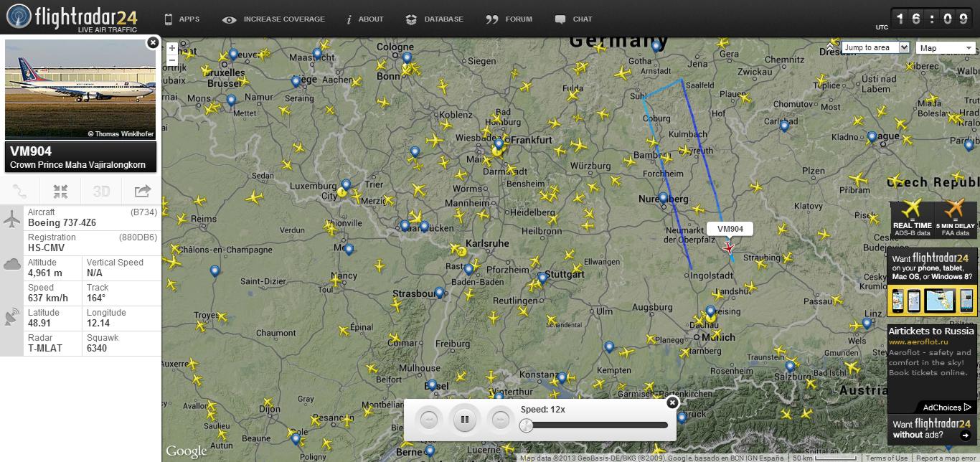Pause the flight playback
Screen dimensions: 980x462
(x=465, y=419)
